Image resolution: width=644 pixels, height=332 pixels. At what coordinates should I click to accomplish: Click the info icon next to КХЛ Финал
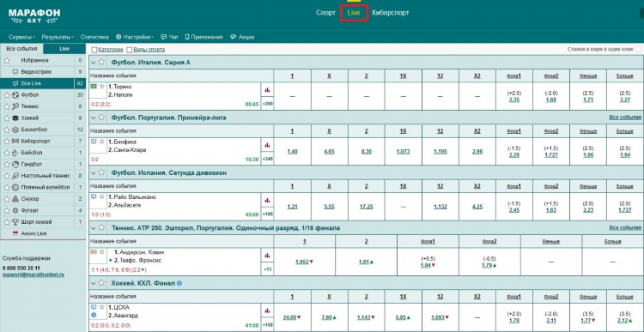point(179,283)
